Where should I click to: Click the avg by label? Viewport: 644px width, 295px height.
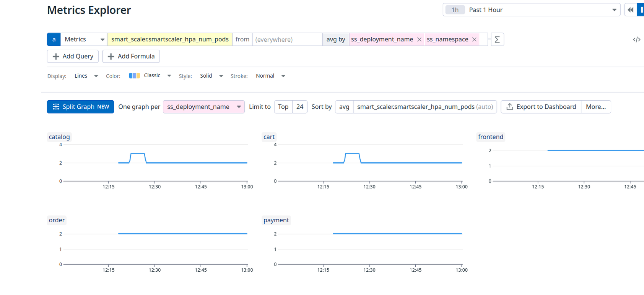[x=336, y=39]
